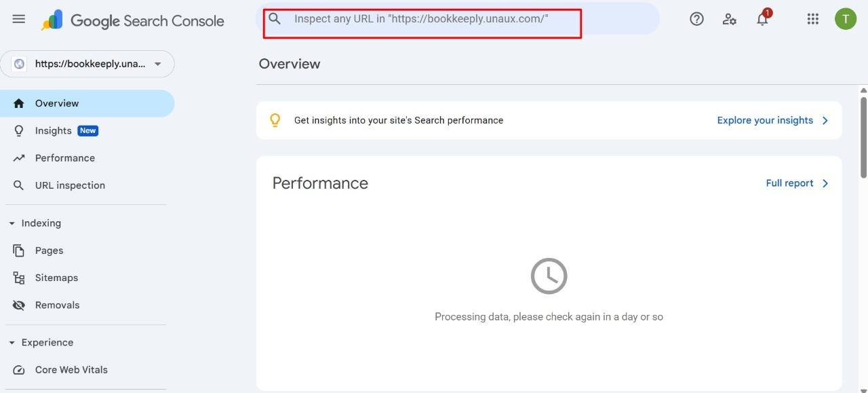The image size is (868, 393).
Task: Click the account avatar T
Action: pyautogui.click(x=846, y=19)
